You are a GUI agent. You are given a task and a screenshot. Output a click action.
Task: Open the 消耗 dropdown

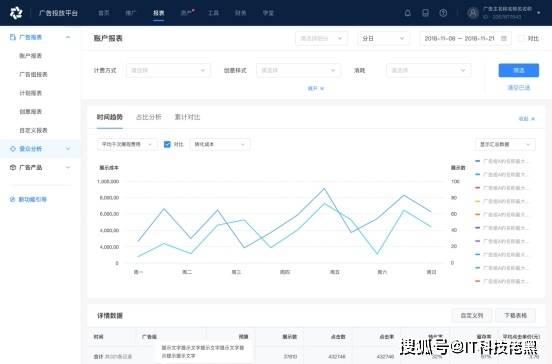coord(428,70)
